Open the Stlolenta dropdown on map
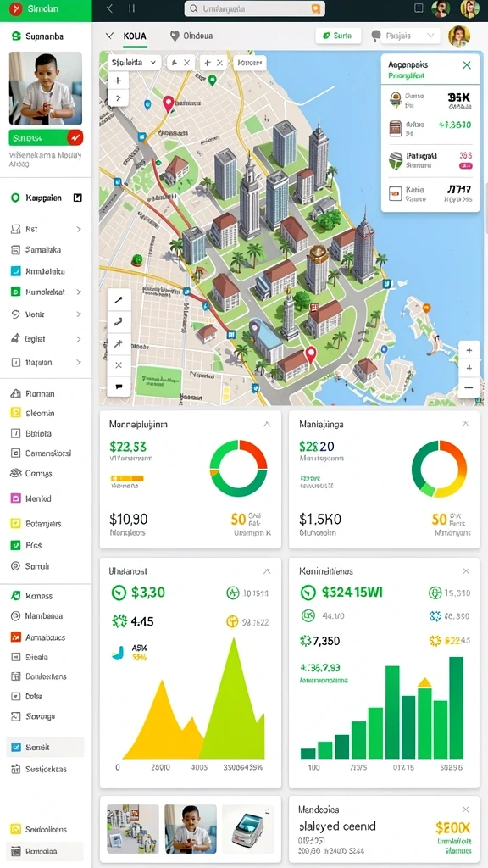Viewport: 488px width, 868px height. point(133,63)
